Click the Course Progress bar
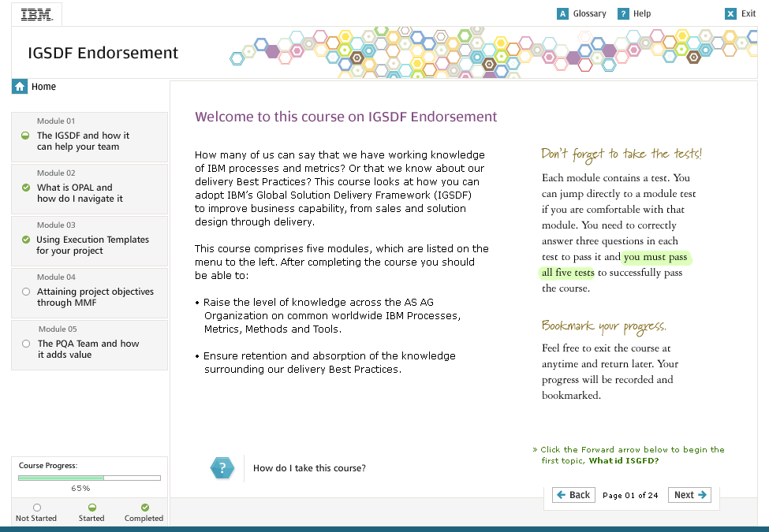Viewport: 769px width, 532px height. (89, 478)
